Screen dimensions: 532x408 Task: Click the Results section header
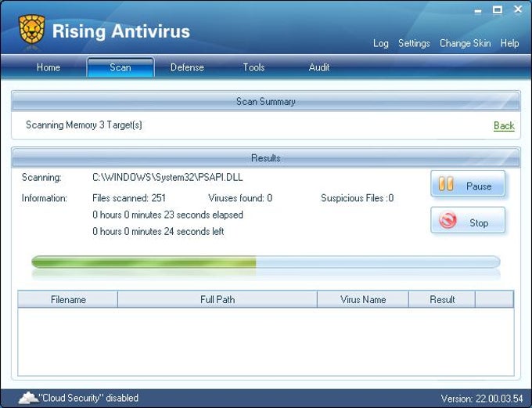266,158
